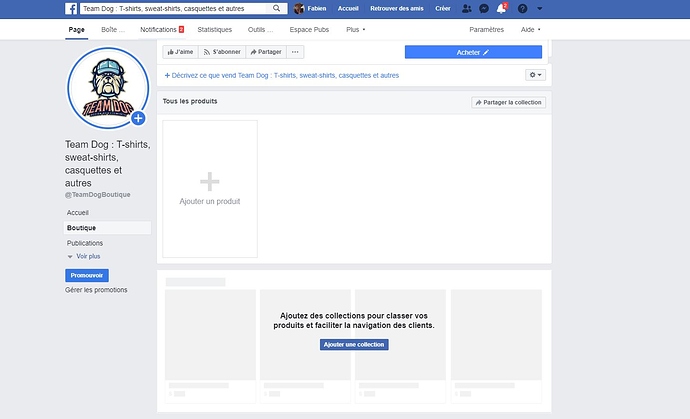Click the help question mark icon
Image resolution: width=690 pixels, height=419 pixels.
tap(522, 8)
